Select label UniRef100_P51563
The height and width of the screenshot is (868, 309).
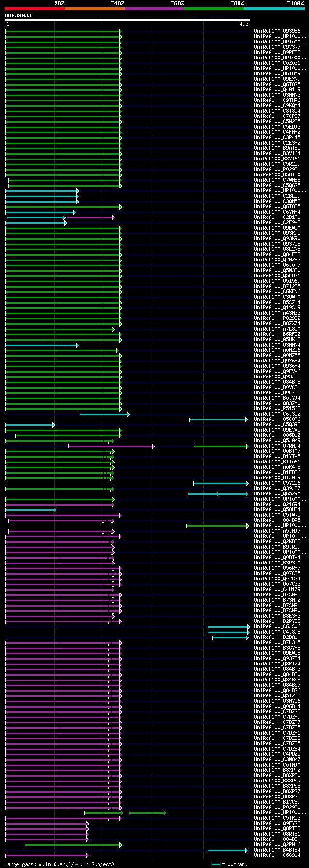tap(277, 409)
